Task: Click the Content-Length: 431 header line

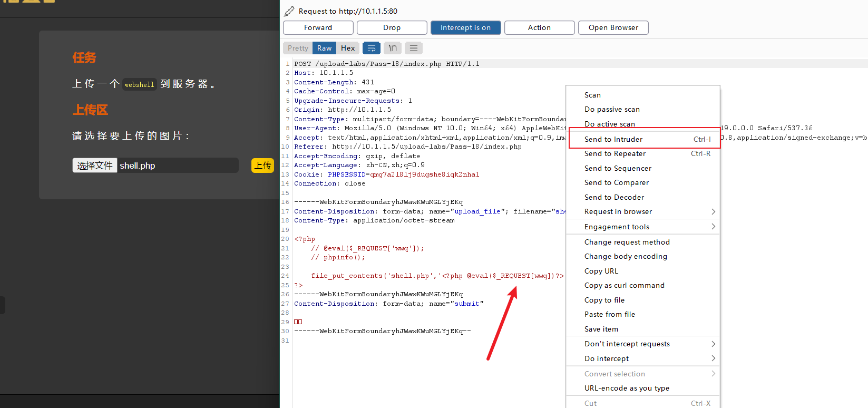Action: 334,82
